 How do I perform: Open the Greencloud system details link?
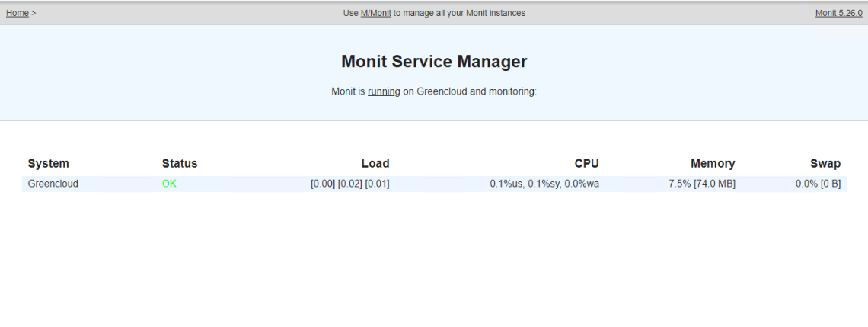coord(53,184)
